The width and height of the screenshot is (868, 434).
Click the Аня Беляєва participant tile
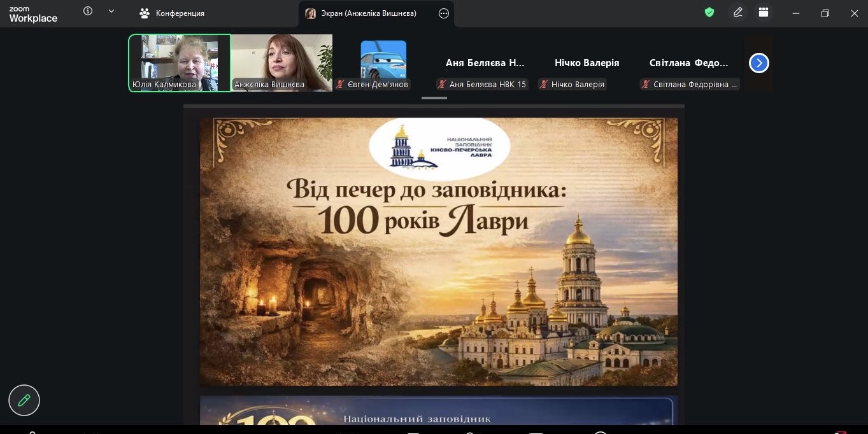coord(485,64)
